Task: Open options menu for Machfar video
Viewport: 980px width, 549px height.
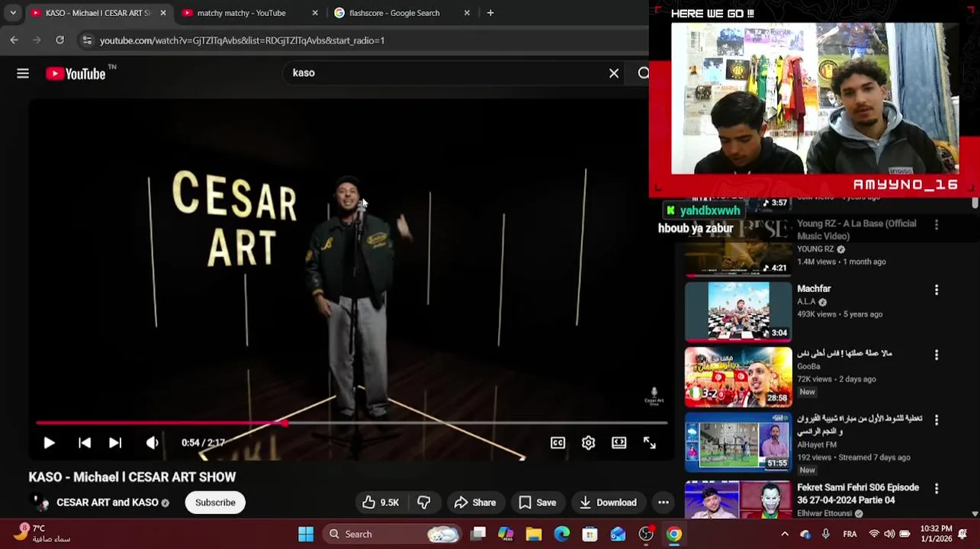Action: pyautogui.click(x=937, y=290)
